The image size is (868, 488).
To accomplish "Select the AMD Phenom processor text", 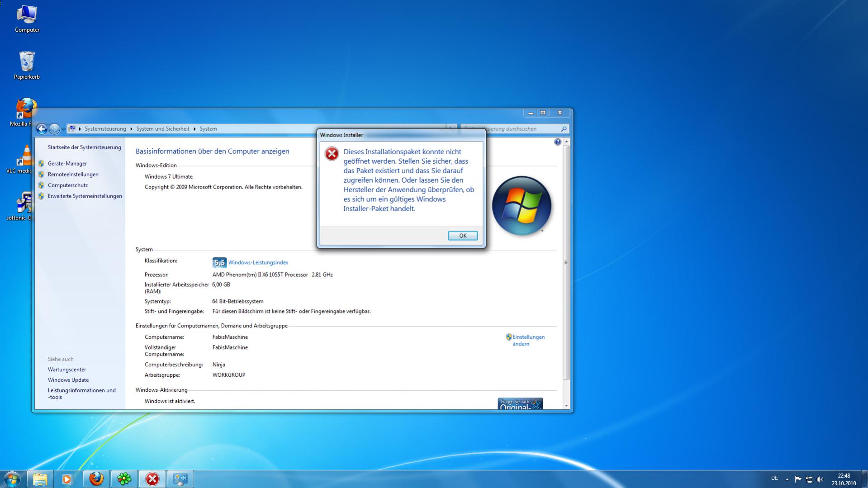I will pos(273,275).
